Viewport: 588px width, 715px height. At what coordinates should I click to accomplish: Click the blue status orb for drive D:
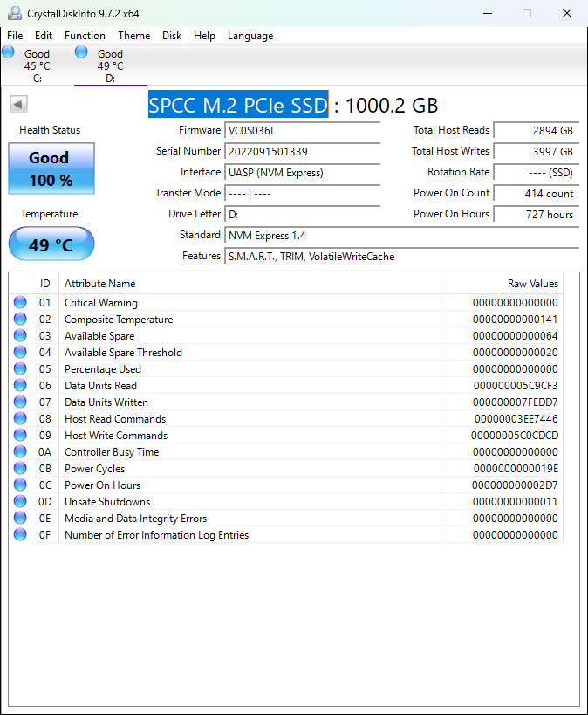point(81,52)
